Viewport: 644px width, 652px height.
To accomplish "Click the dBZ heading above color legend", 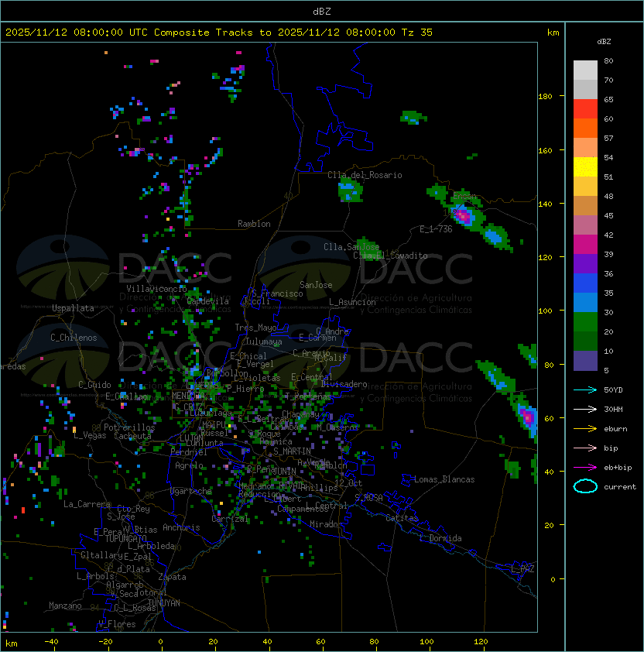I will pos(604,42).
